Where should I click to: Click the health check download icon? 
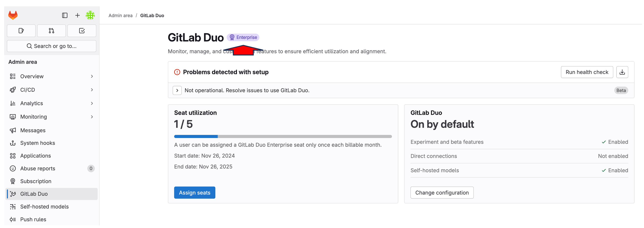[622, 72]
